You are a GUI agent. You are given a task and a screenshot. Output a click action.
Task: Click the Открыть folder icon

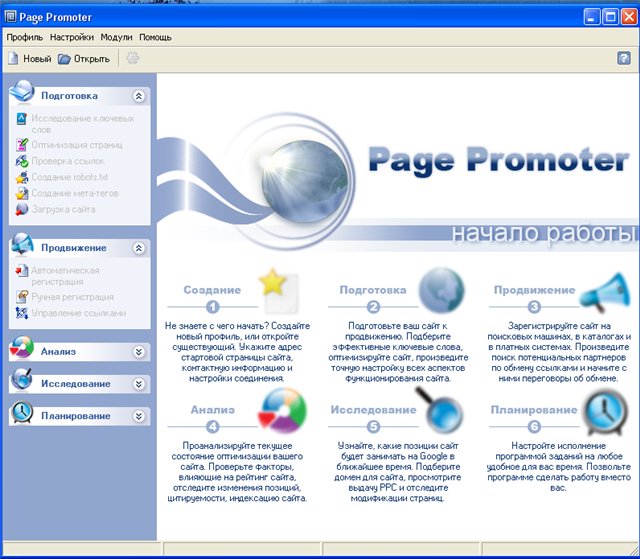64,59
